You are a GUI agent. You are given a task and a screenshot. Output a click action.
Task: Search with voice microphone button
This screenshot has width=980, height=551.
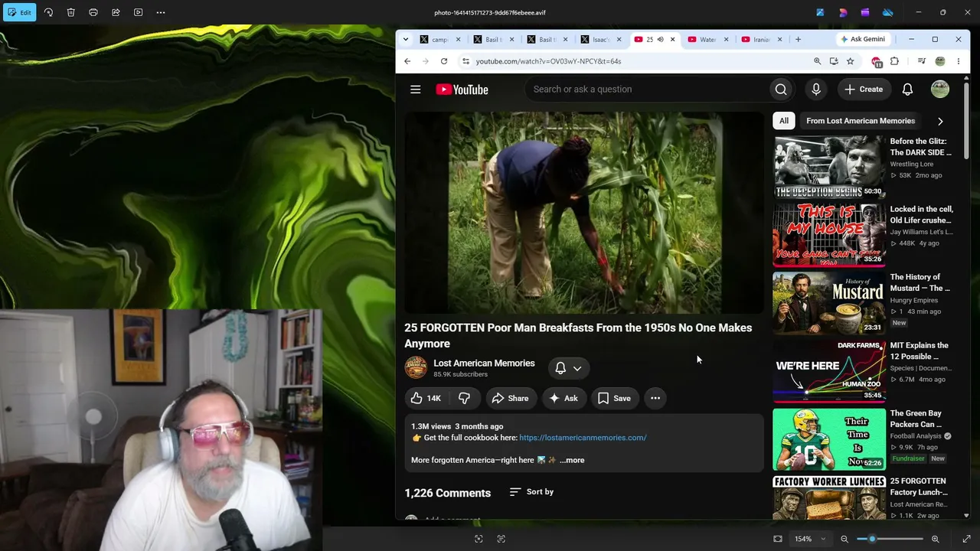tap(816, 90)
